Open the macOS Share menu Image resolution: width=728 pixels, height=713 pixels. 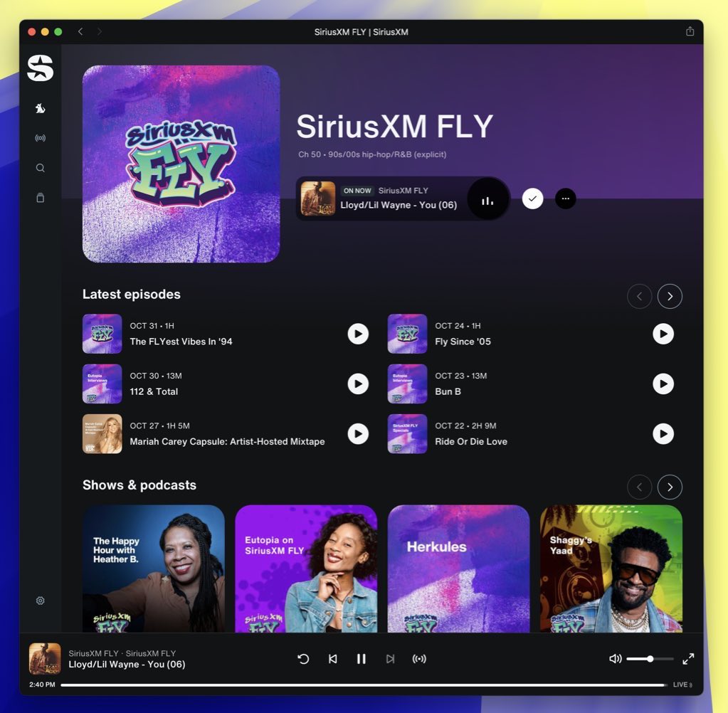pyautogui.click(x=688, y=31)
